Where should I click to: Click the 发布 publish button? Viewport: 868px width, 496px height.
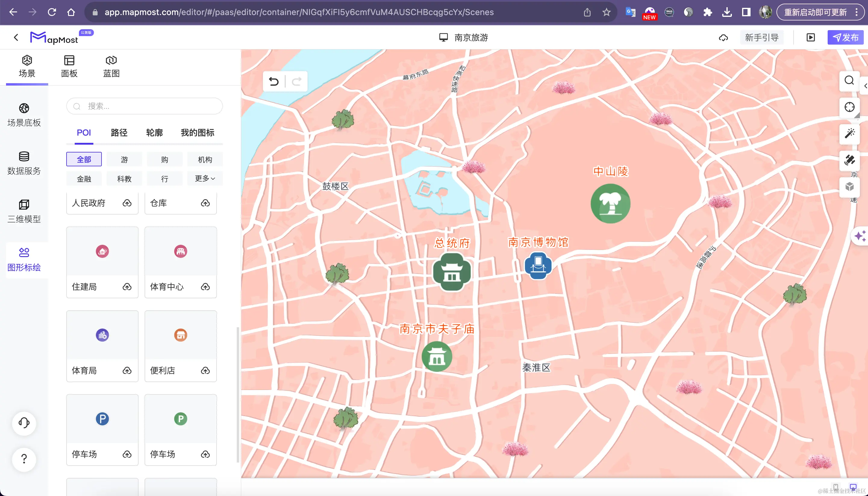845,37
